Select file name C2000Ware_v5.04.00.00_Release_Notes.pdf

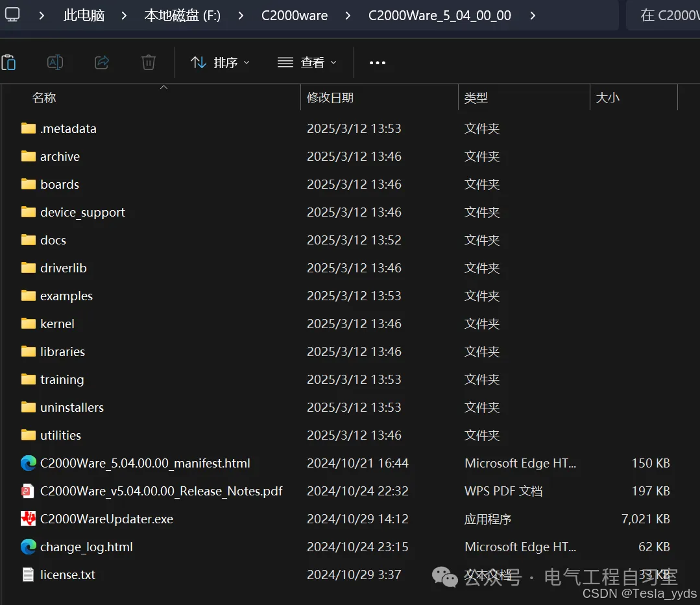[x=161, y=492]
